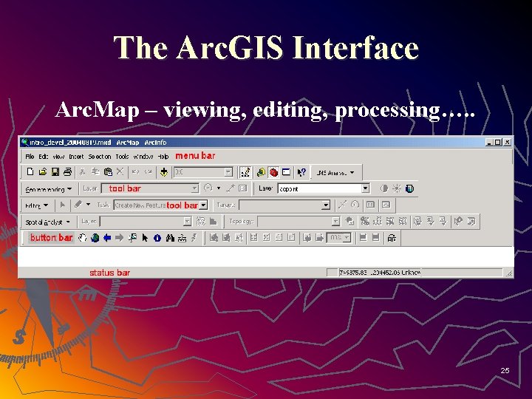Open the Topology combo box
The height and width of the screenshot is (399, 532).
(299, 222)
